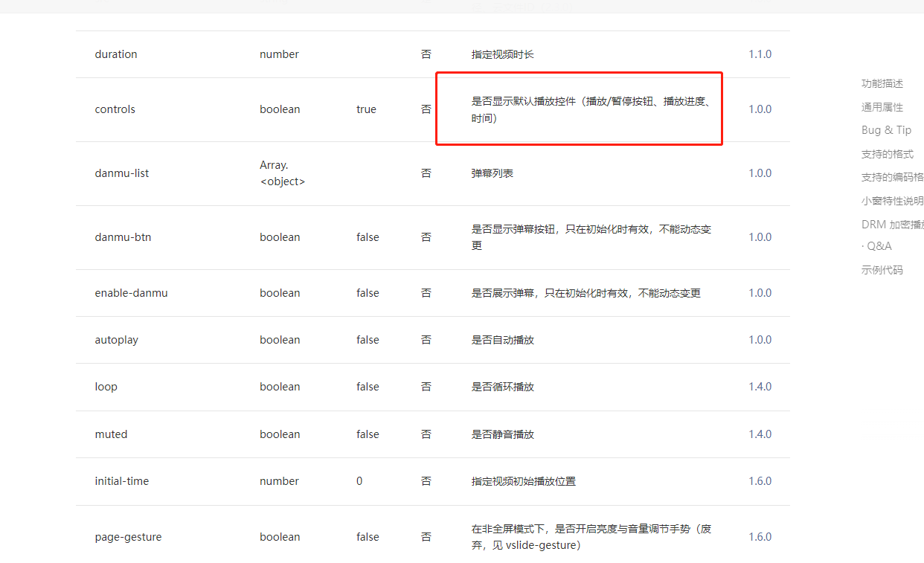
Task: Click the boolean type in controls row
Action: [x=280, y=109]
